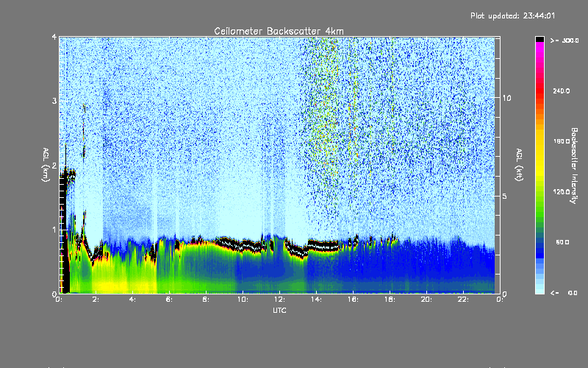Click the '240.0' colorbar value label

(x=562, y=91)
